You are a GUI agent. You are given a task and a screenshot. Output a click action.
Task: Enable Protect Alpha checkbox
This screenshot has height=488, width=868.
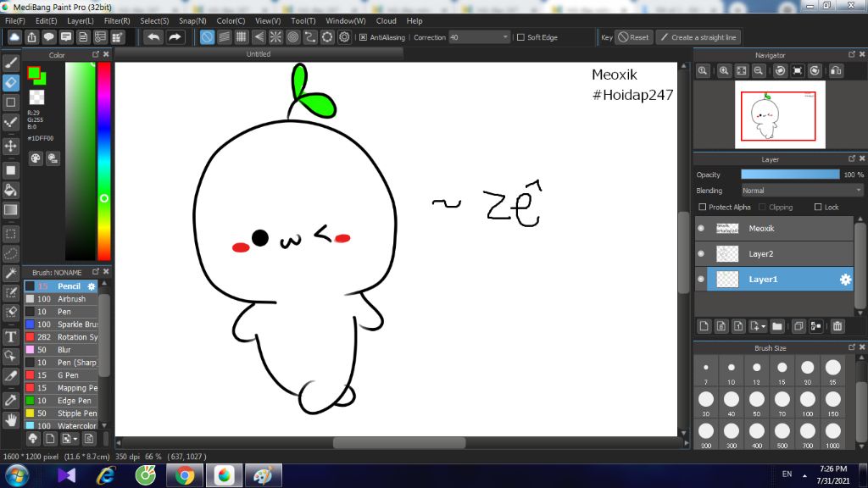703,207
